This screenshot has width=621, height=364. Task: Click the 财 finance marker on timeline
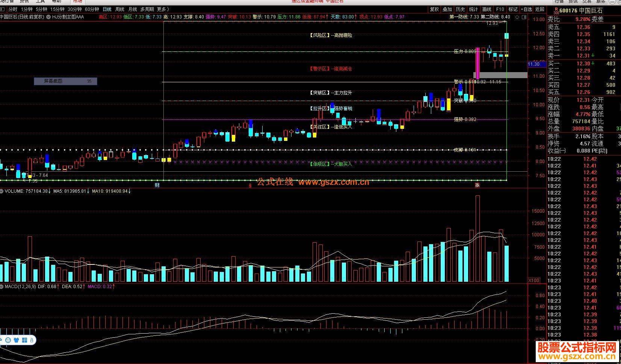[x=157, y=185]
